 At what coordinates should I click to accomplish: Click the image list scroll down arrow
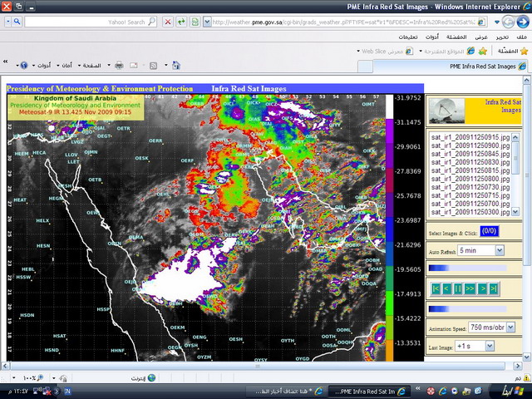tap(515, 212)
